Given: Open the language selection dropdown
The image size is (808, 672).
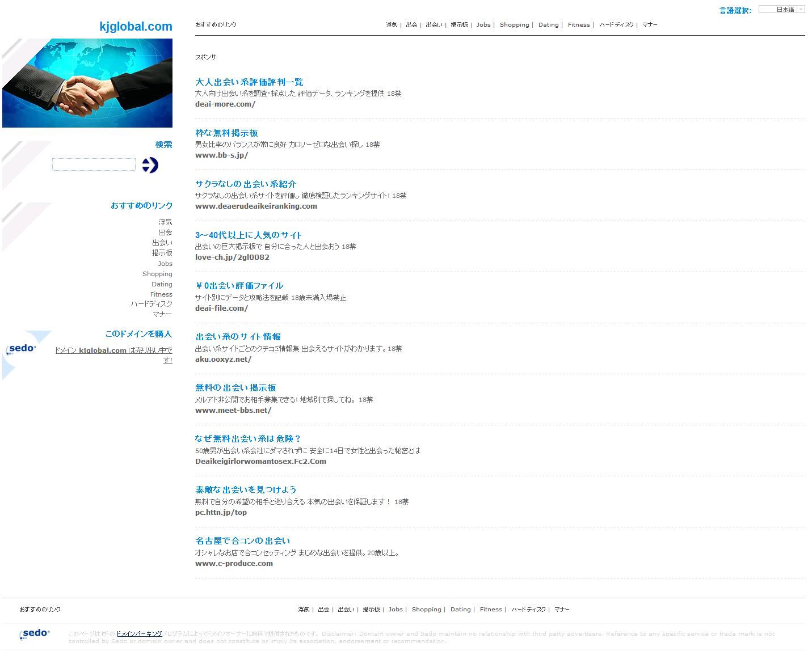Looking at the screenshot, I should click(x=782, y=10).
